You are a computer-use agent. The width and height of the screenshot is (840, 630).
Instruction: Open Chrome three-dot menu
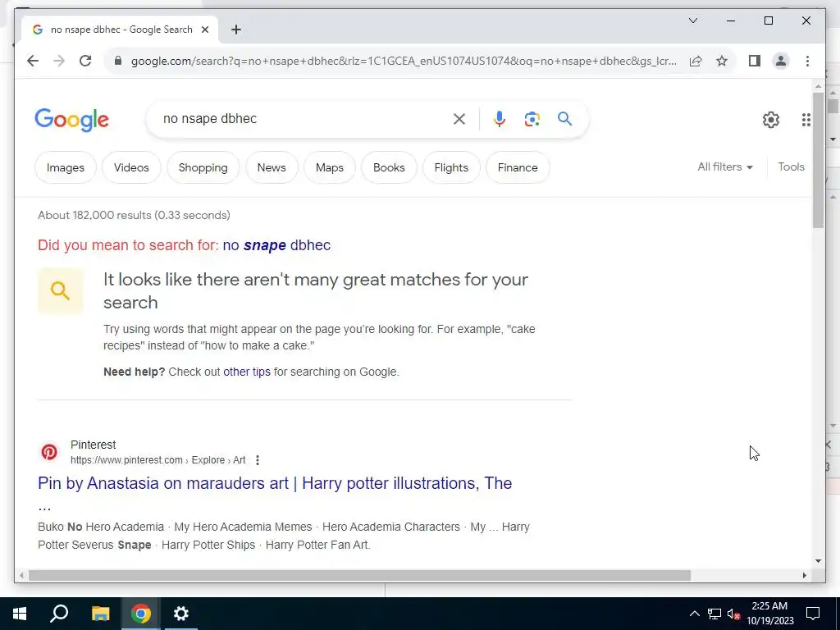pos(807,61)
